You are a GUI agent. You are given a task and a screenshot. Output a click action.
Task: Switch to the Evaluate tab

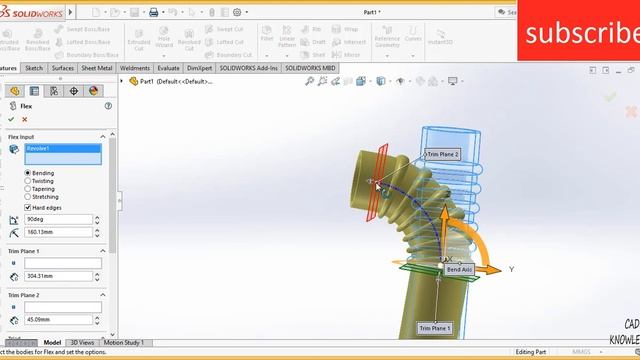pyautogui.click(x=168, y=68)
